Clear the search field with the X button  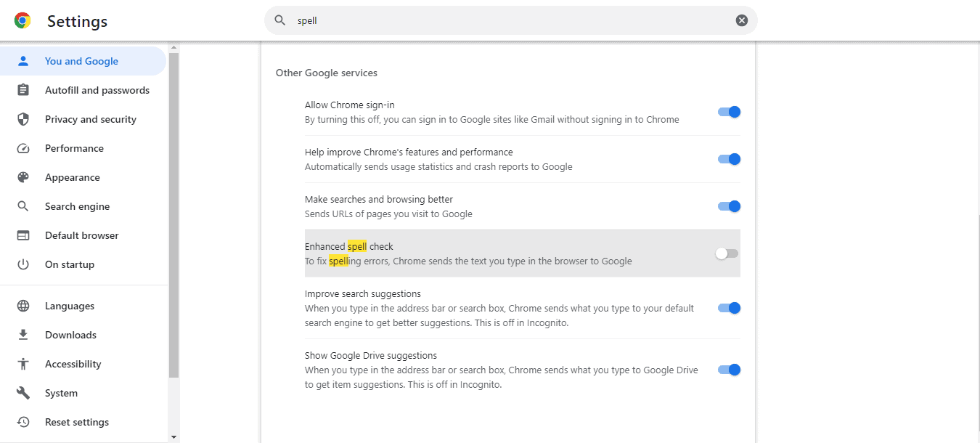(x=741, y=20)
